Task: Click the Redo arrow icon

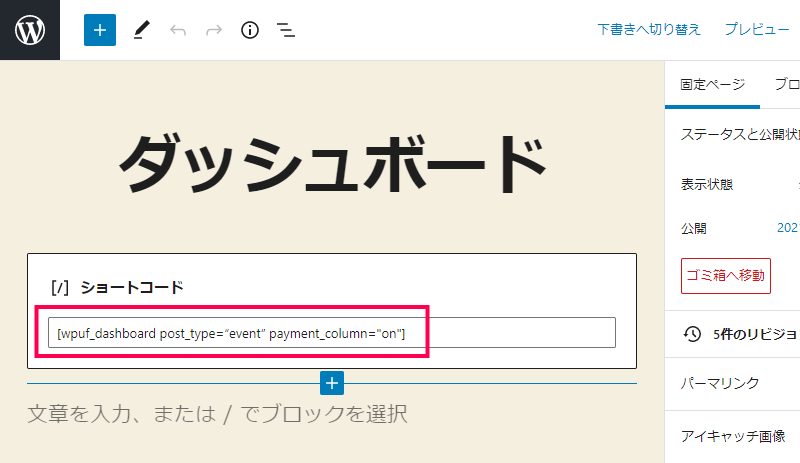Action: click(x=214, y=30)
